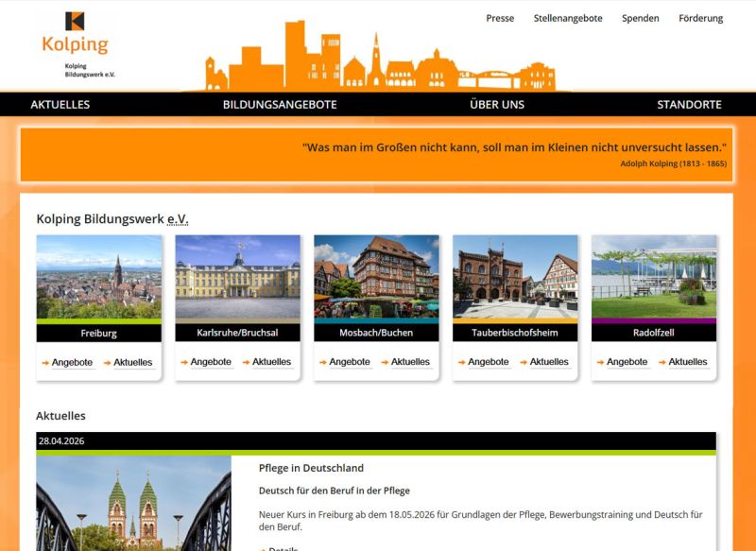Viewport: 756px width, 551px height.
Task: Open the Bildungsangebote menu
Action: (x=280, y=105)
